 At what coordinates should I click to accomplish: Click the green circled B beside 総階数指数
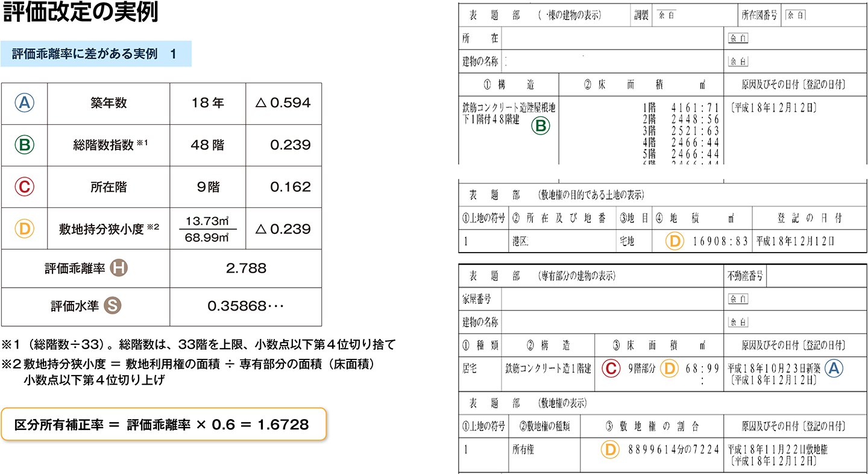point(24,145)
